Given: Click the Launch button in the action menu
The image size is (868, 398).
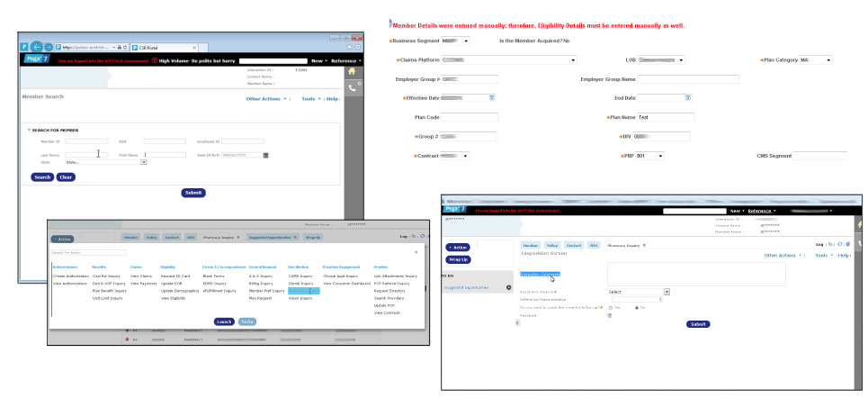Looking at the screenshot, I should (x=225, y=321).
